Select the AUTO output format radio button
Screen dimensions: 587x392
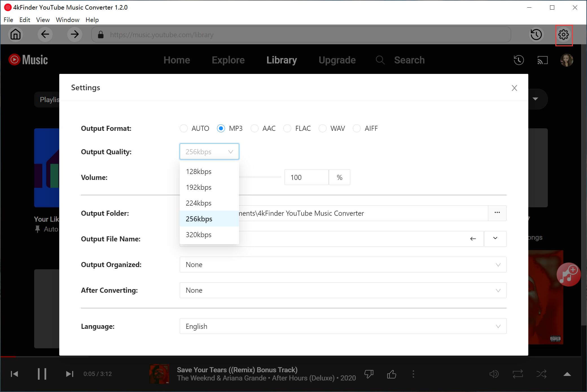click(184, 128)
